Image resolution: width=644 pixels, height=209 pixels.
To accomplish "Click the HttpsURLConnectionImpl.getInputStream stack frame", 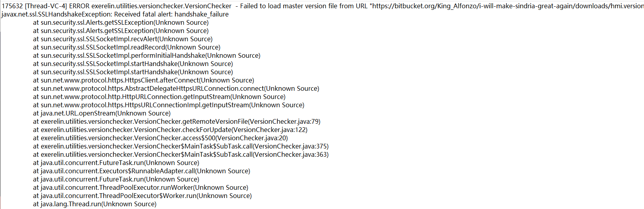I will pos(169,105).
